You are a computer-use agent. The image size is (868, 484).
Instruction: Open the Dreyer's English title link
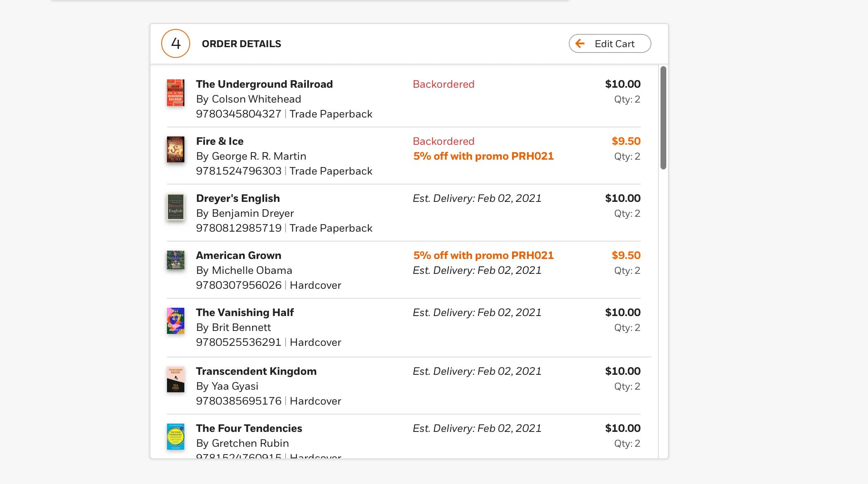[x=238, y=198]
